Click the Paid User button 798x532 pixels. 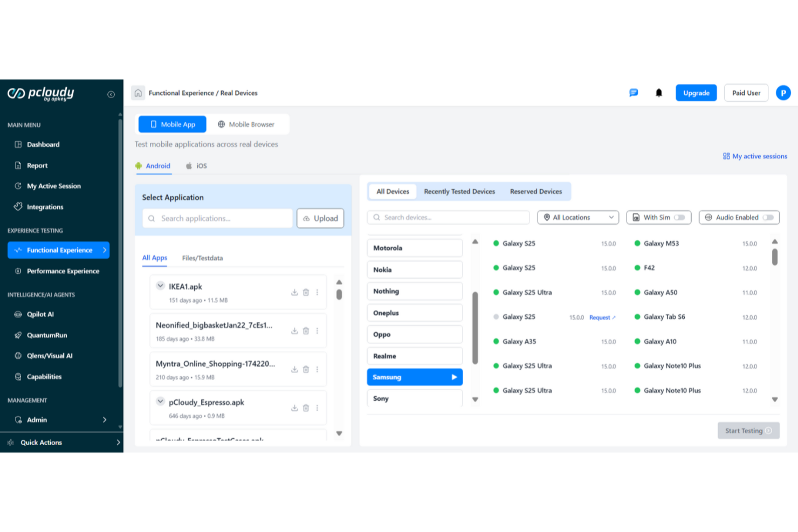[x=746, y=93]
